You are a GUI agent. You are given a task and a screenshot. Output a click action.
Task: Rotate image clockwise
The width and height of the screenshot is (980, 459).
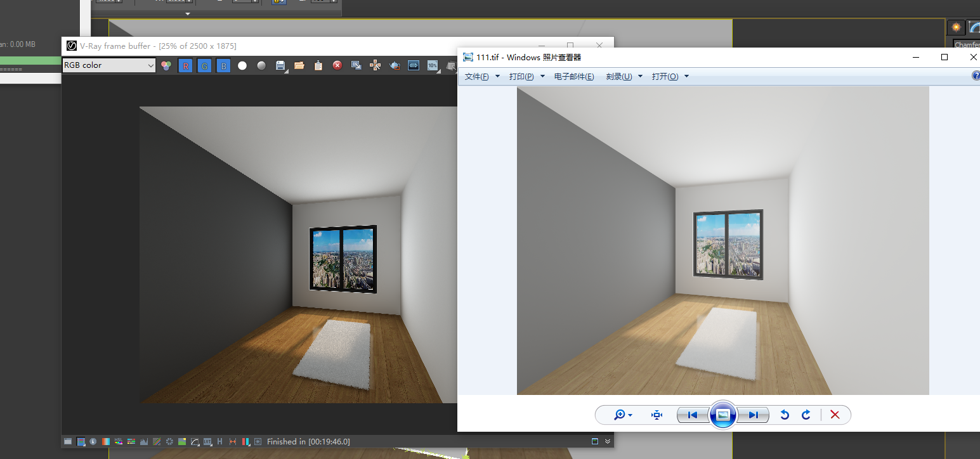(x=806, y=415)
